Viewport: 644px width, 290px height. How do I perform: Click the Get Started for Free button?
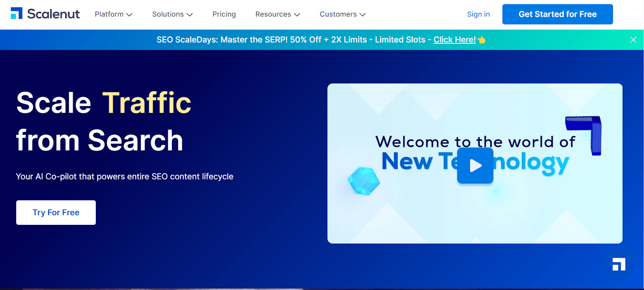click(x=557, y=14)
